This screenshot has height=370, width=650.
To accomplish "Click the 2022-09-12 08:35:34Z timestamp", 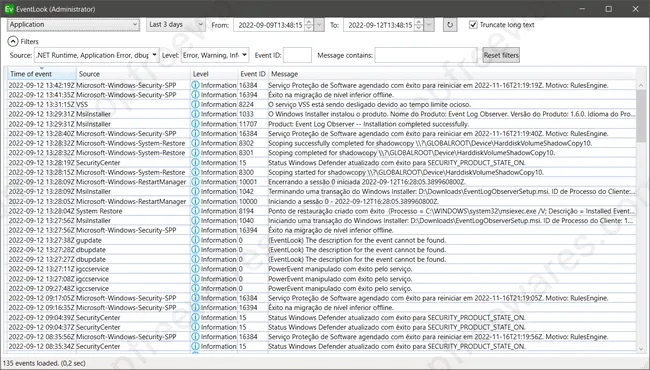I will point(41,346).
